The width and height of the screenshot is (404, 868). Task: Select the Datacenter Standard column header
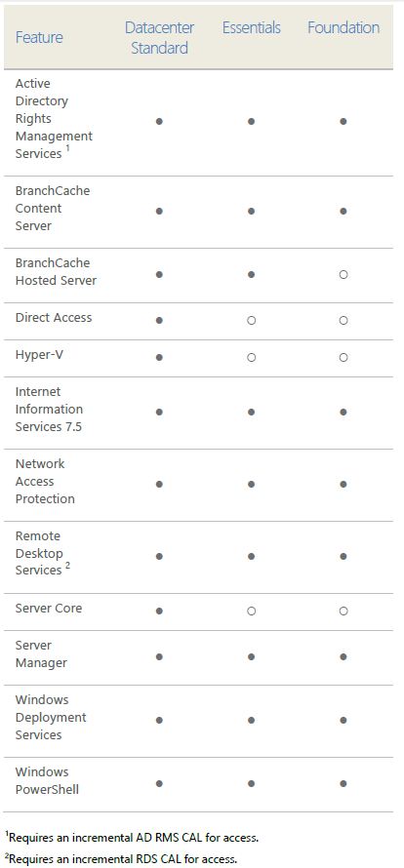coord(160,38)
